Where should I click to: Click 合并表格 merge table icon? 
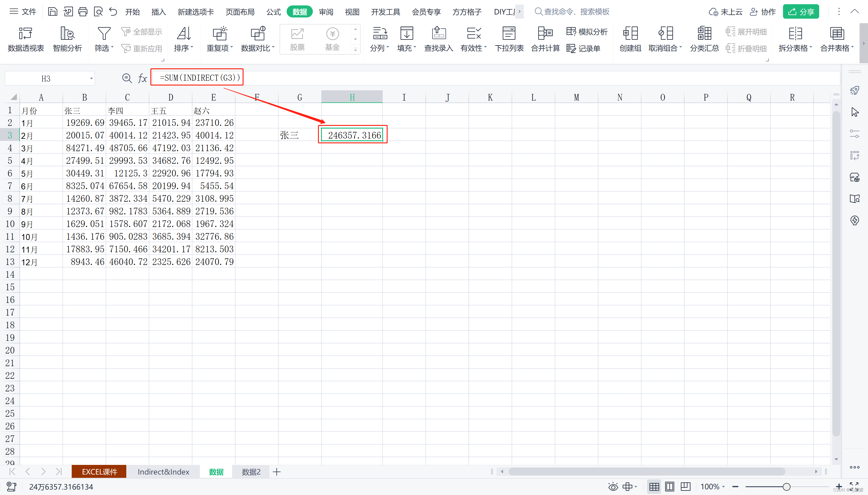(837, 34)
